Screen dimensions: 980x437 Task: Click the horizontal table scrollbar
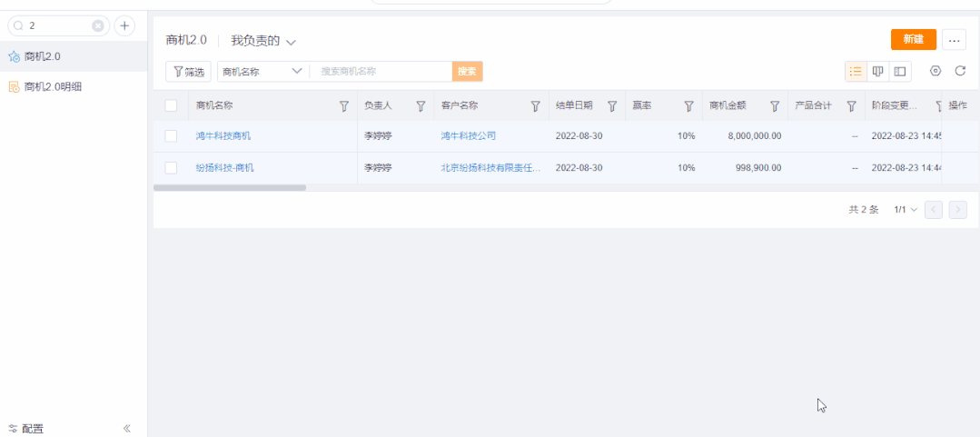pyautogui.click(x=230, y=187)
